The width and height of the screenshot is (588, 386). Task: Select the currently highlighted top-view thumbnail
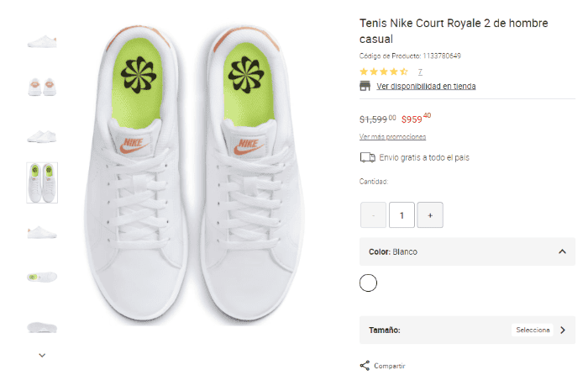[42, 182]
